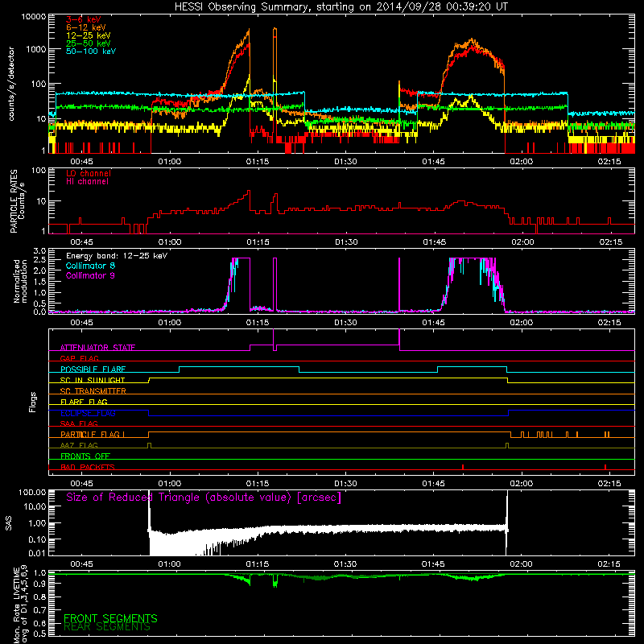Click the cyan 50-100 keV legend label
Viewport: 644px width, 644px height.
[x=91, y=52]
